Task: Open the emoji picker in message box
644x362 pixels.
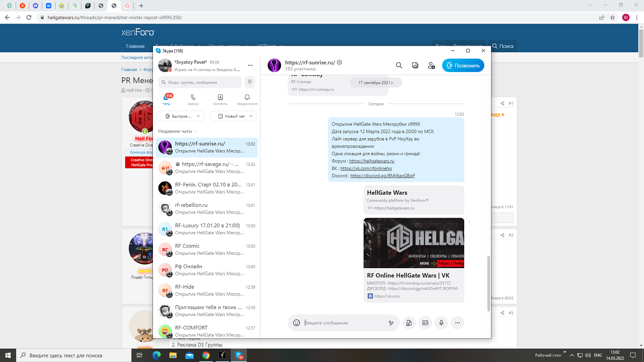Action: [296, 323]
